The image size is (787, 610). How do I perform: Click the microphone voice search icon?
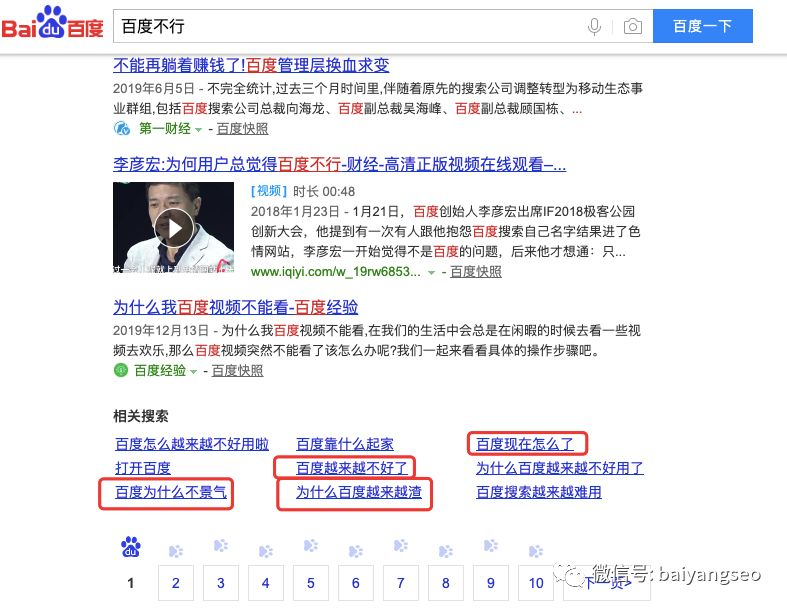pyautogui.click(x=596, y=27)
